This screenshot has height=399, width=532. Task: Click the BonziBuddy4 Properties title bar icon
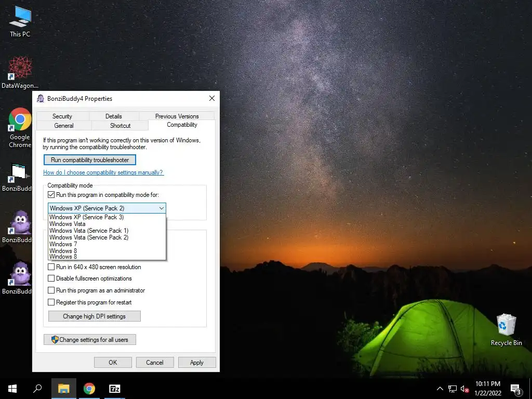pyautogui.click(x=41, y=98)
